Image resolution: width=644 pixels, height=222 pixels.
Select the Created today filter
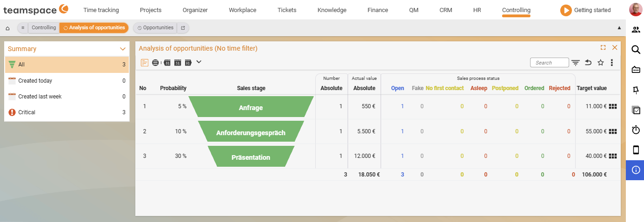pos(67,80)
